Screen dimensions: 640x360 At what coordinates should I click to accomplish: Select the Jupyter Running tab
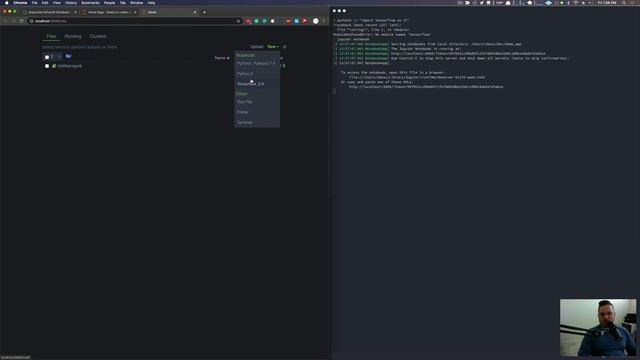73,36
